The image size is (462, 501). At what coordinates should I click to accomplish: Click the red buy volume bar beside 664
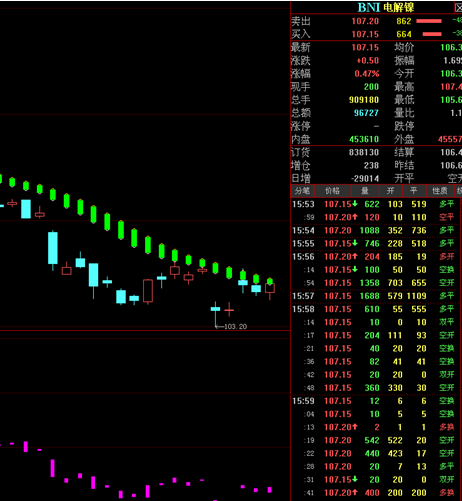coord(432,34)
